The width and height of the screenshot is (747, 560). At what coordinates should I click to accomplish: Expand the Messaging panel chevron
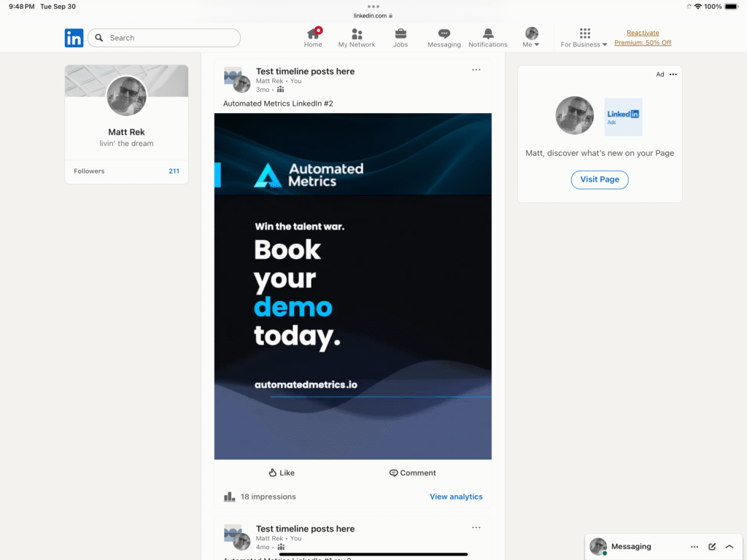coord(729,547)
